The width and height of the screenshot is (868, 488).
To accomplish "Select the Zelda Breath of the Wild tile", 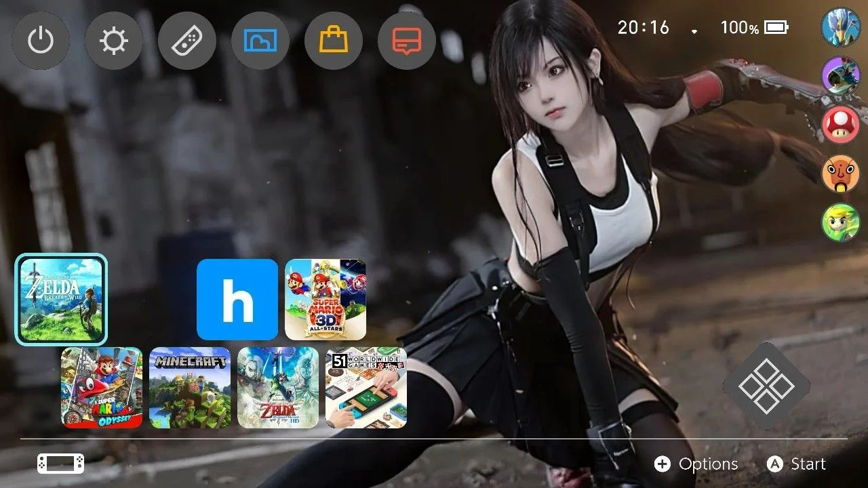I will coord(61,300).
